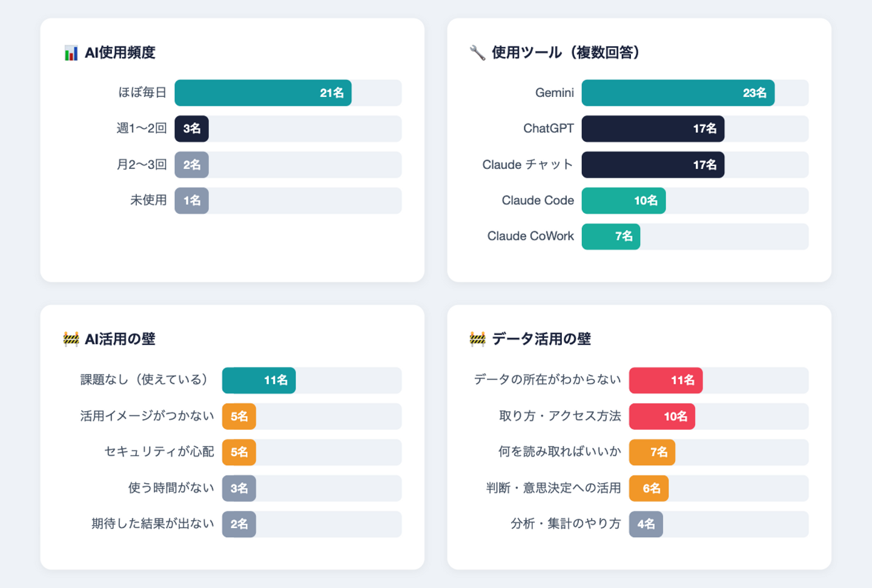Click the 取り方・アクセス方法 10名 red bar
The width and height of the screenshot is (872, 588).
(x=662, y=417)
